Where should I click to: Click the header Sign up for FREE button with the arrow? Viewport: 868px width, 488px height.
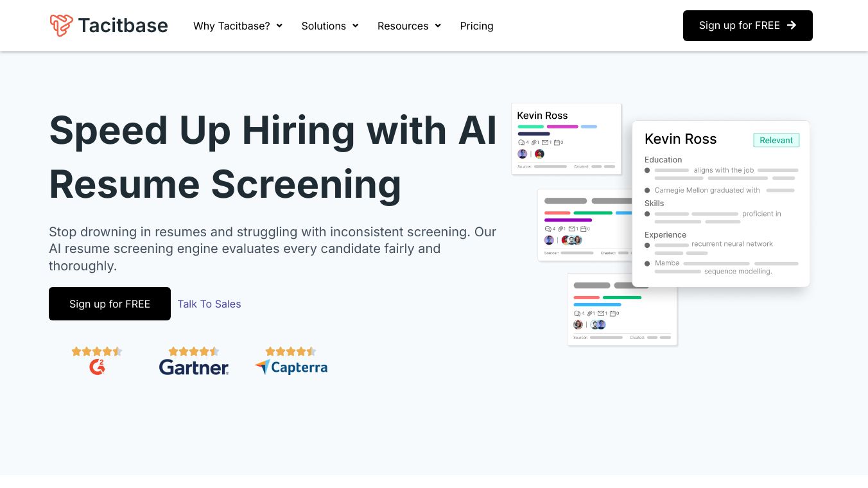pos(748,26)
